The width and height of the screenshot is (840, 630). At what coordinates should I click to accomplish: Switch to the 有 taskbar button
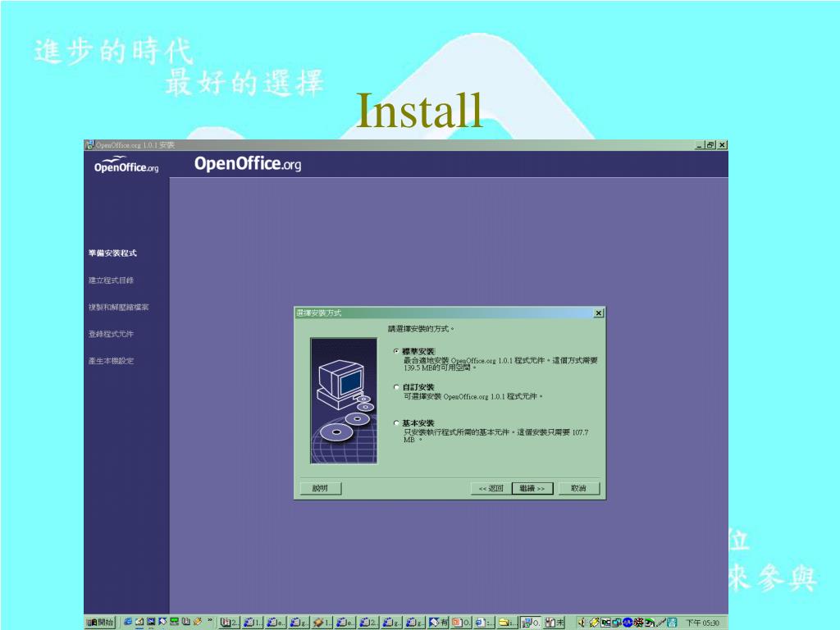438,622
